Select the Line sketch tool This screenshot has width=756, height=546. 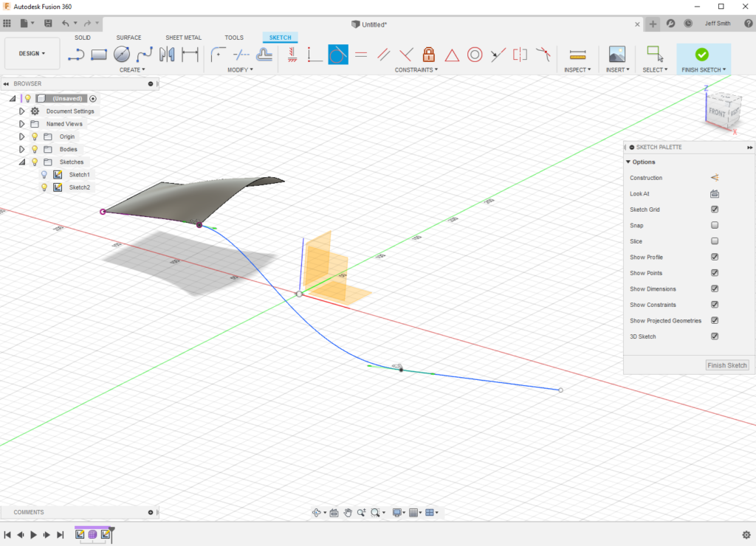click(x=76, y=54)
